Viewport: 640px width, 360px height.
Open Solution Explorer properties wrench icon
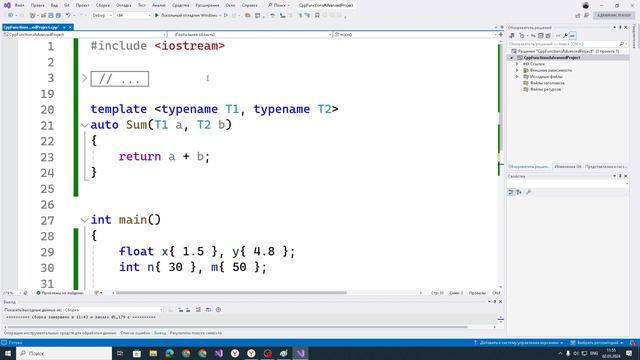(x=565, y=36)
